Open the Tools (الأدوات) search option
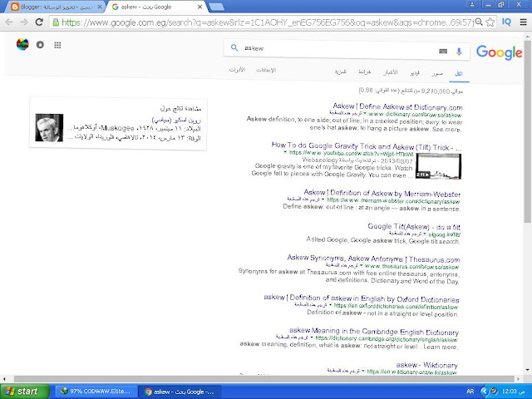The height and width of the screenshot is (399, 532). pos(237,70)
